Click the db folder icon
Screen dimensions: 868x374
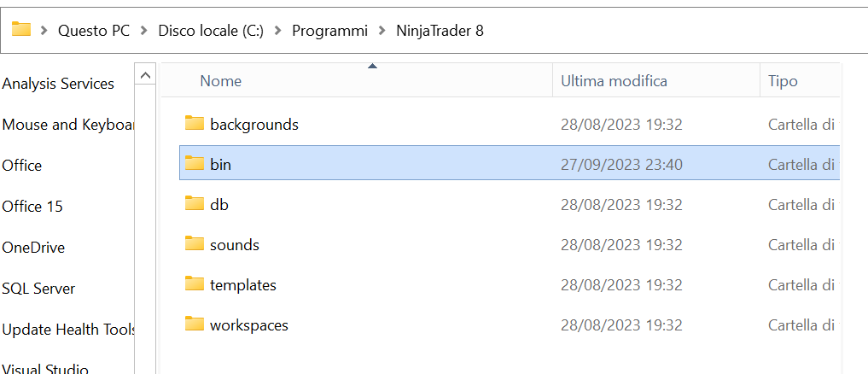click(x=195, y=204)
